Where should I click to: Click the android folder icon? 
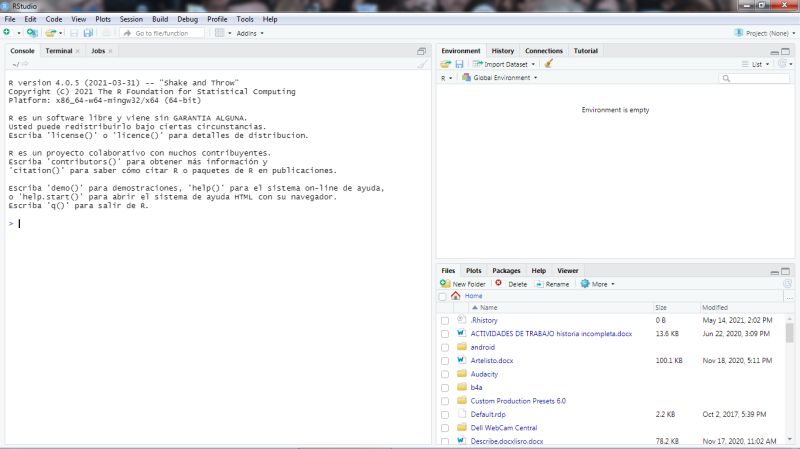(x=462, y=346)
